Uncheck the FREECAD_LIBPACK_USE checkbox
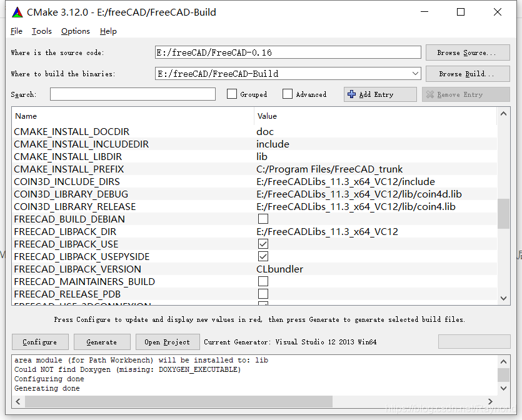 [x=263, y=244]
